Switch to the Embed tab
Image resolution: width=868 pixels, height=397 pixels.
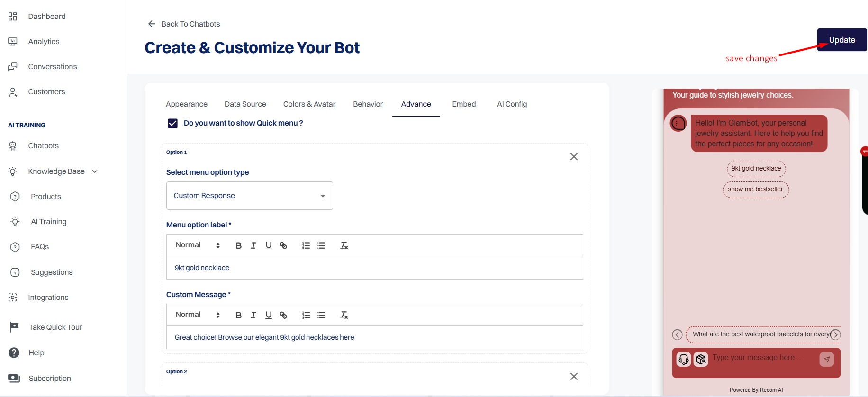click(464, 104)
